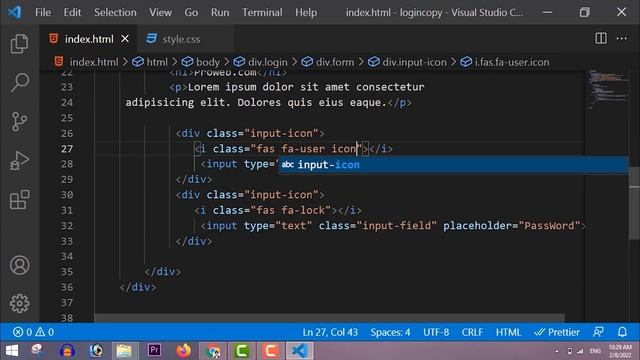Accept the input-icon autocomplete suggestion
This screenshot has width=640, height=360.
453,164
